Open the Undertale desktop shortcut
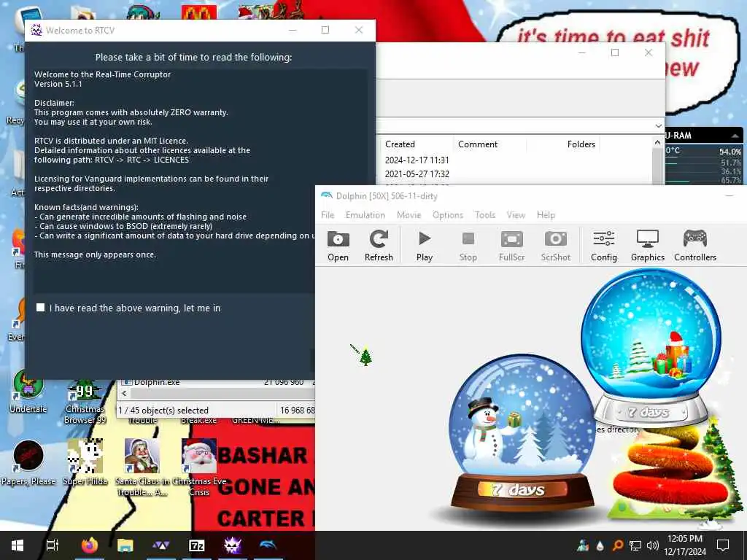Image resolution: width=747 pixels, height=560 pixels. (28, 392)
